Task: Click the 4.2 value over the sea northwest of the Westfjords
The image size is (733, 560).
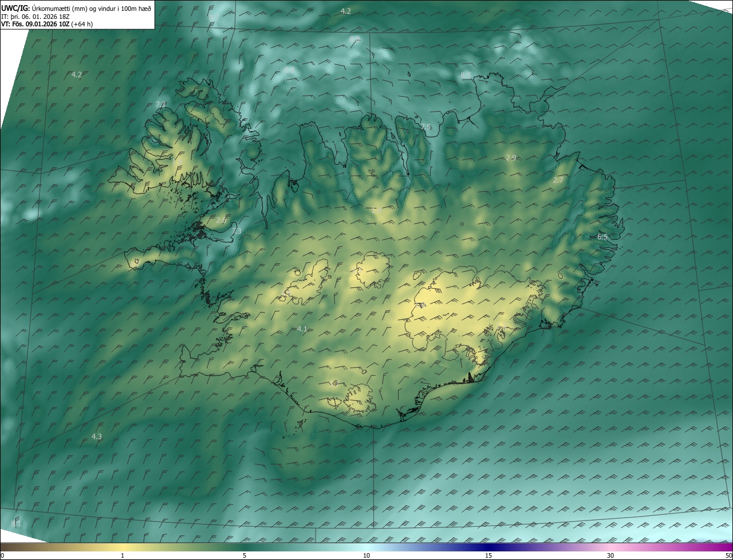Action: pos(76,75)
